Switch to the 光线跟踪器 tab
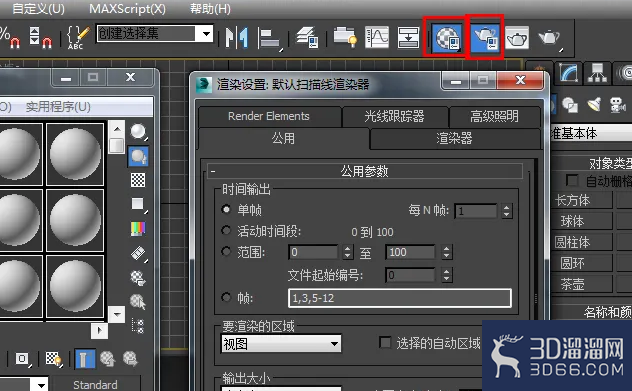The image size is (632, 391). (395, 116)
